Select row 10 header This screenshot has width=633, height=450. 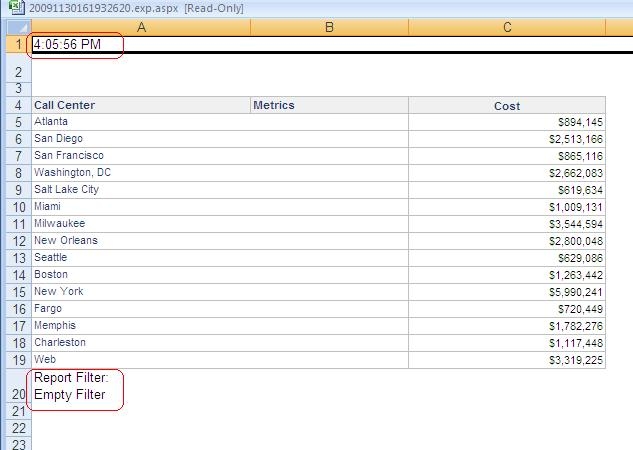[19, 207]
